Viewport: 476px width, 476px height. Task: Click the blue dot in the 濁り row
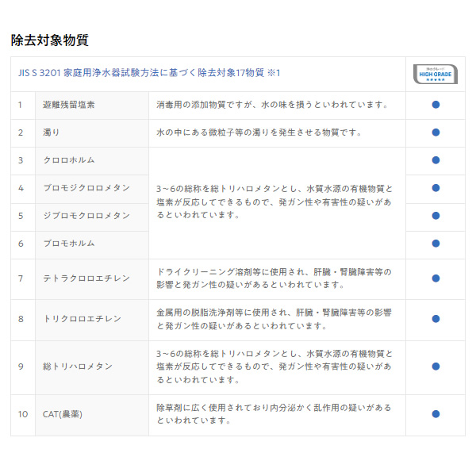point(436,132)
